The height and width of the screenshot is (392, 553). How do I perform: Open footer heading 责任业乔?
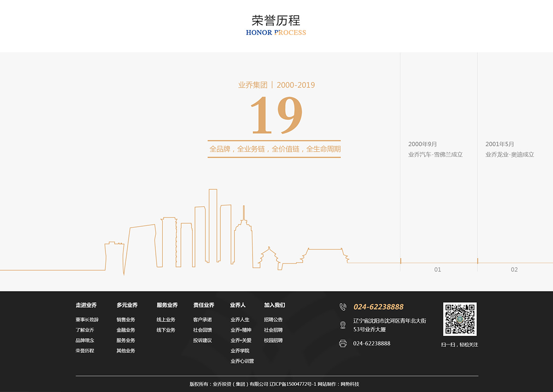coord(204,305)
